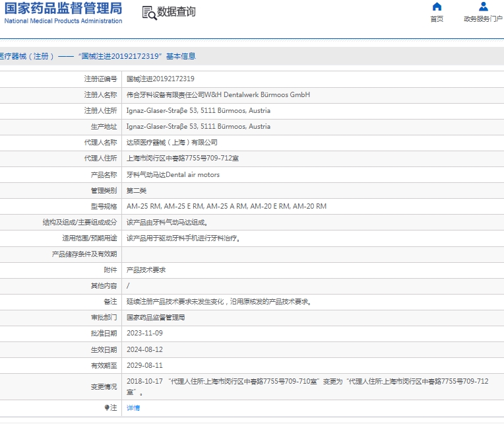Click agent name 达质医疗器械（上海）有限公司
Viewport: 504px width, 424px height.
(172, 143)
